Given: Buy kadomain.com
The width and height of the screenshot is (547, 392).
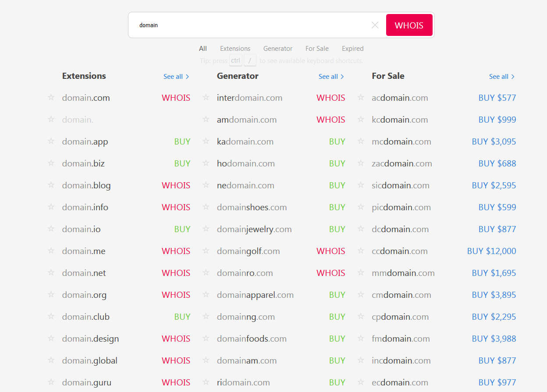Looking at the screenshot, I should coord(337,141).
